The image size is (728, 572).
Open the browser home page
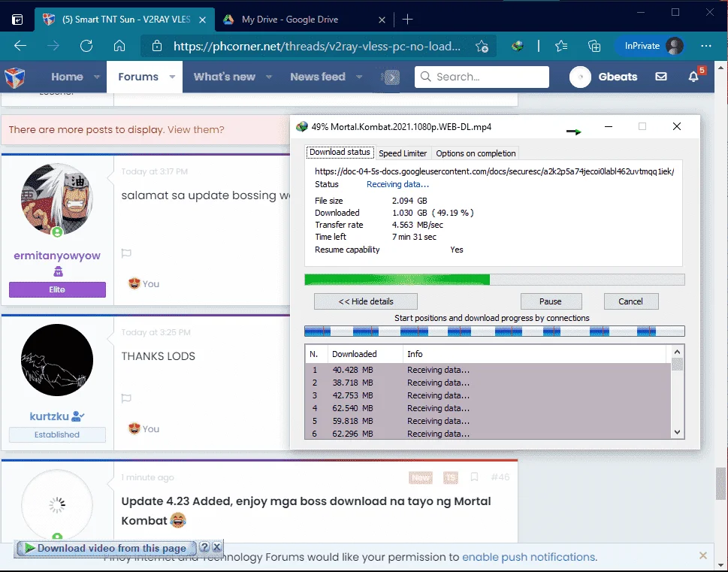(x=119, y=46)
